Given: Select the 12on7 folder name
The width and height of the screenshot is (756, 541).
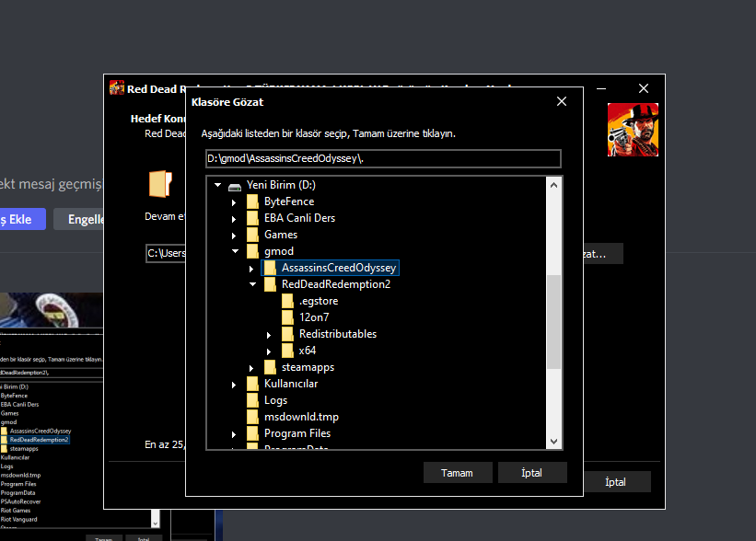Looking at the screenshot, I should click(x=314, y=317).
